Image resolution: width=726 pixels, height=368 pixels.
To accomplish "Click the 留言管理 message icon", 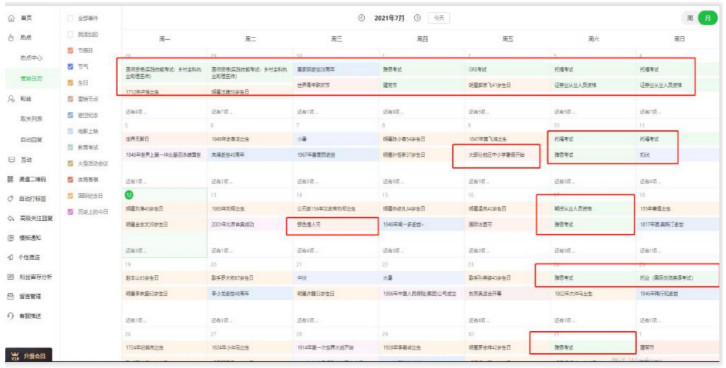I will pos(10,296).
